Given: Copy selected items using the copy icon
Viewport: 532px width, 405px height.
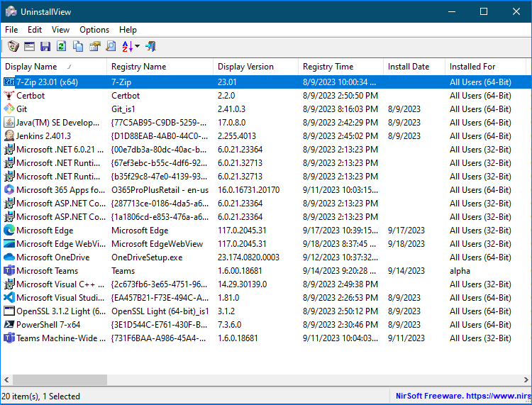Looking at the screenshot, I should 78,46.
